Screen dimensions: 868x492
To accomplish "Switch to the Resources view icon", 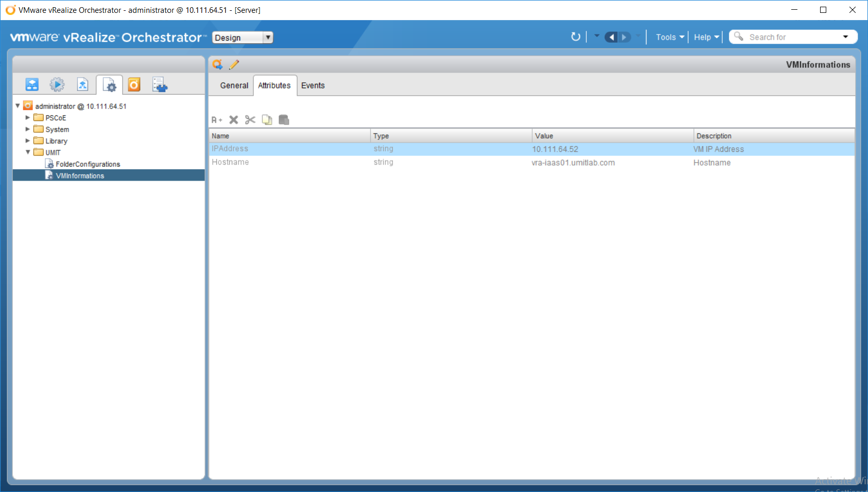I will coord(82,84).
